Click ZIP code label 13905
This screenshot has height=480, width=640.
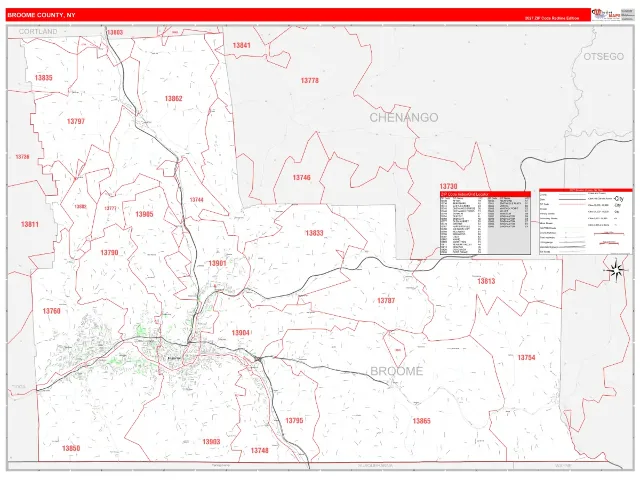(144, 214)
